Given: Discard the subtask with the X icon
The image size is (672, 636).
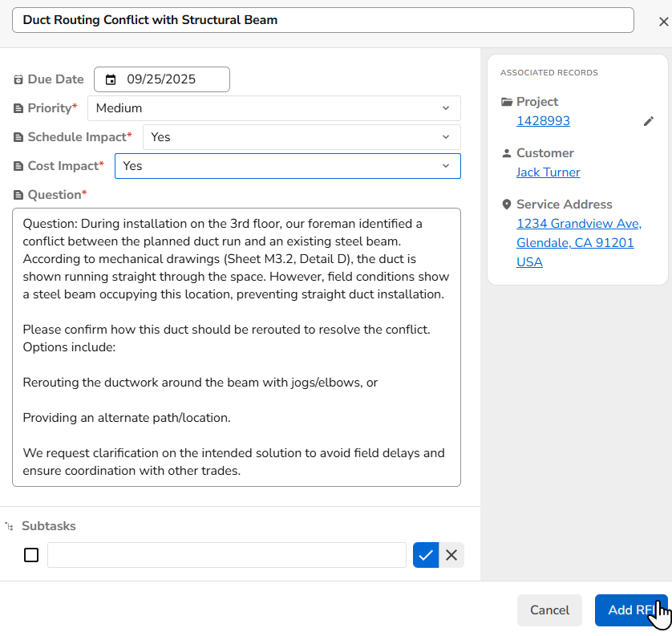Looking at the screenshot, I should tap(451, 555).
